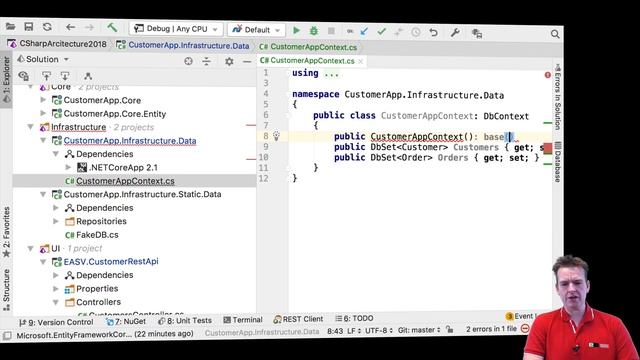Toggle Autoscroll from Source icon

click(65, 76)
